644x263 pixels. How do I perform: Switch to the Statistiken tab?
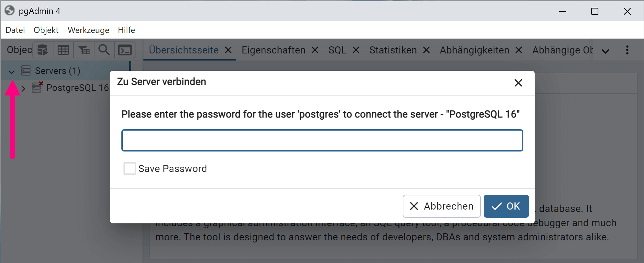(393, 50)
